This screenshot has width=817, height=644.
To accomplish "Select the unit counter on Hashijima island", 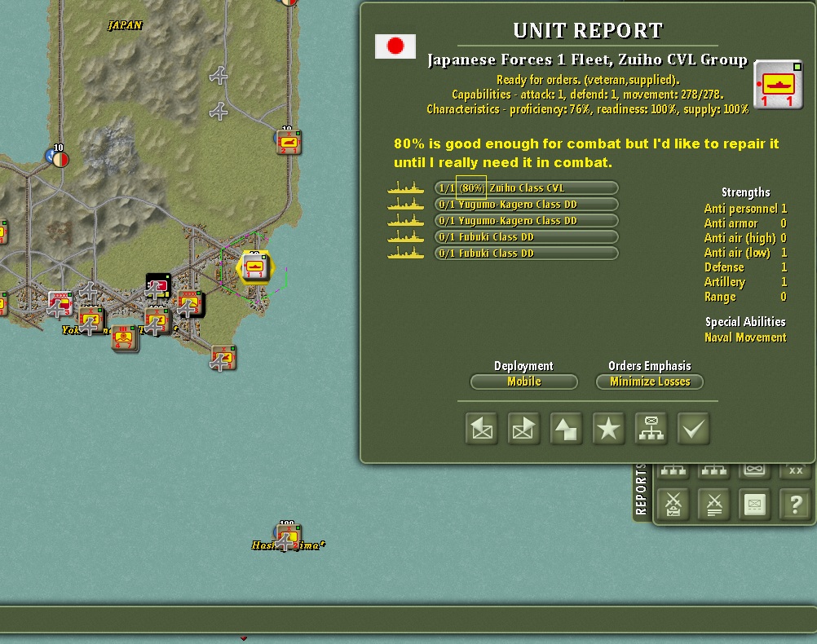I will point(287,537).
